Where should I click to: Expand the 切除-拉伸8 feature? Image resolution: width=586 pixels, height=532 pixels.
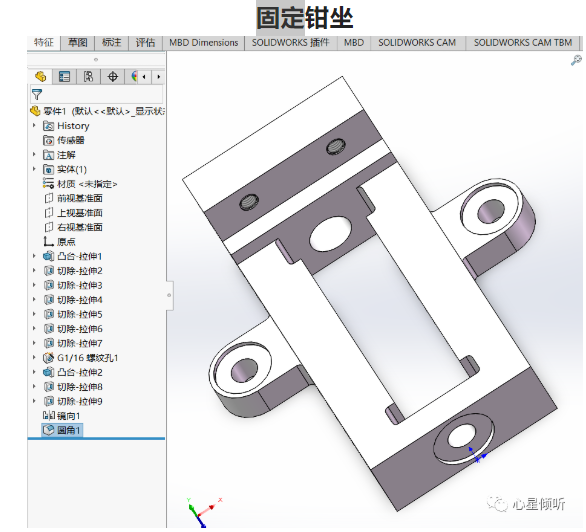[34, 386]
